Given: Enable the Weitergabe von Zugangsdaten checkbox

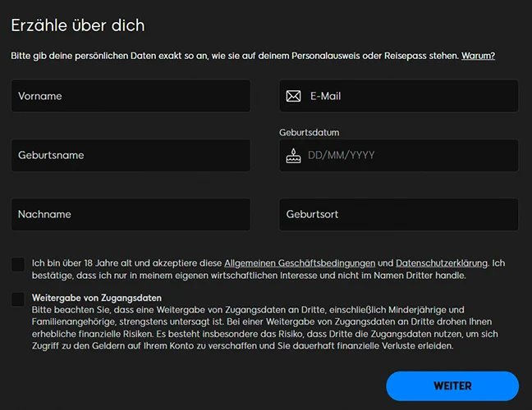Looking at the screenshot, I should (x=18, y=299).
